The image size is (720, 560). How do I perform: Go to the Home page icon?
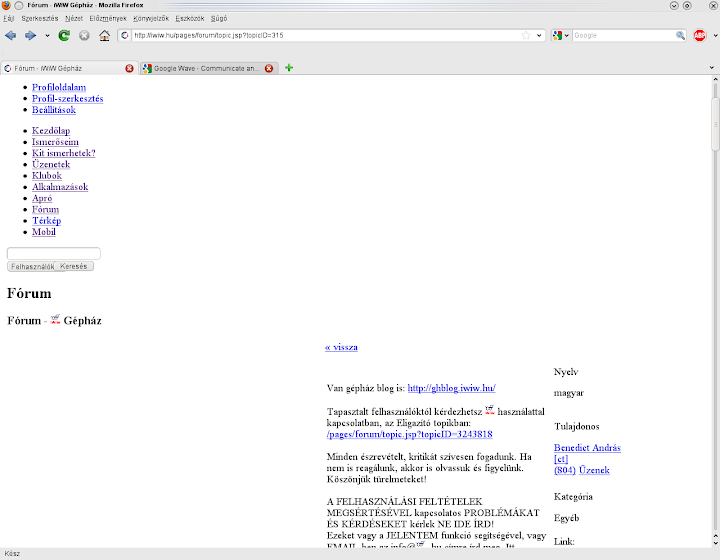click(105, 35)
